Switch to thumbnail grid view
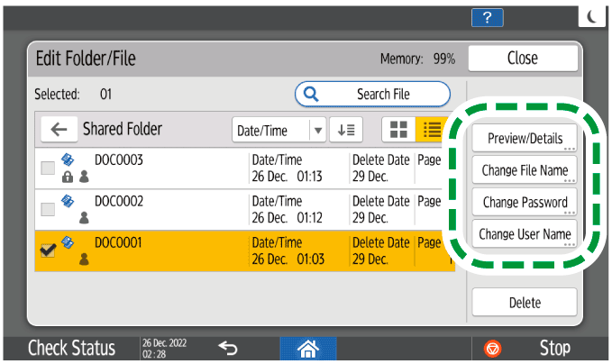The height and width of the screenshot is (364, 612). 397,130
